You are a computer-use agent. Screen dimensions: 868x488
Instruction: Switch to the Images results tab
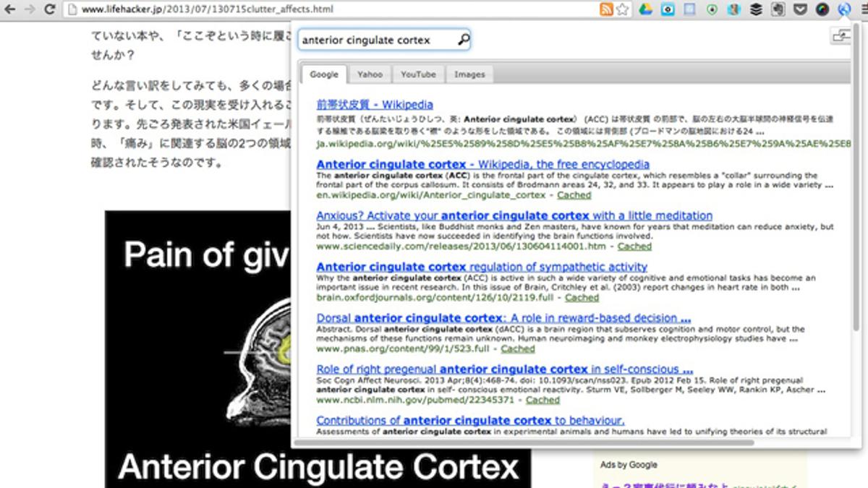469,74
